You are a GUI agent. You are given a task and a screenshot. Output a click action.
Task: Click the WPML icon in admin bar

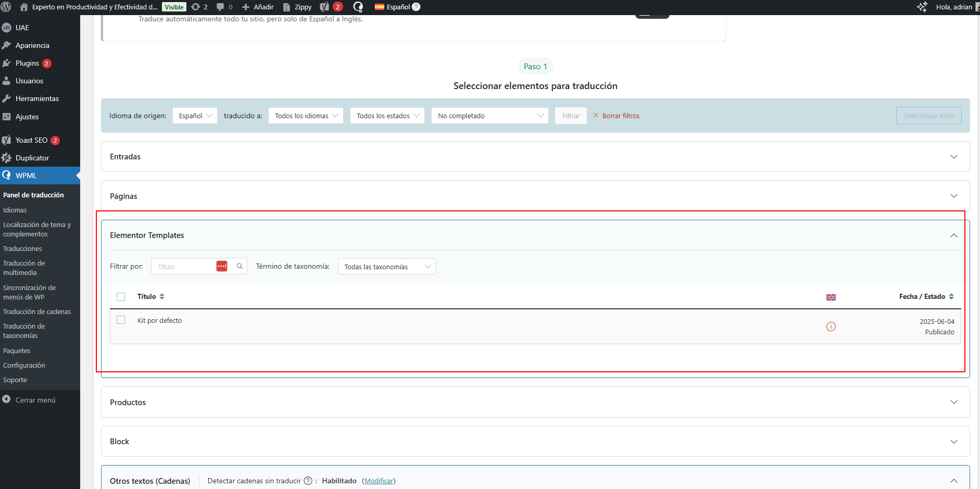pyautogui.click(x=358, y=7)
